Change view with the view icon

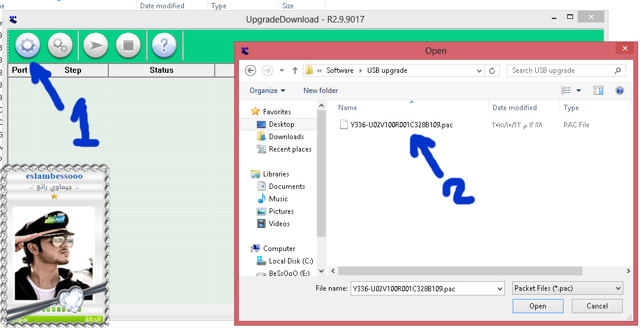coord(565,91)
